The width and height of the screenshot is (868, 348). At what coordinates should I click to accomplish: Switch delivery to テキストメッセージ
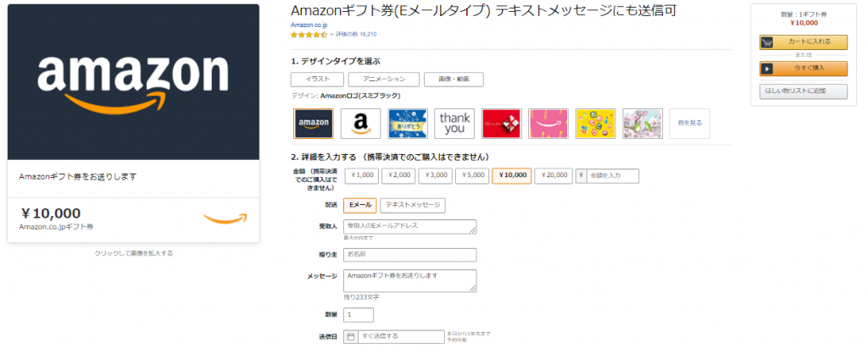coord(413,205)
